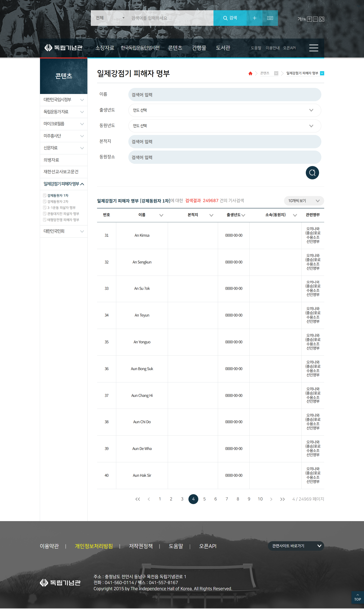Click the 이름 search input field
The height and width of the screenshot is (609, 364).
[x=224, y=95]
